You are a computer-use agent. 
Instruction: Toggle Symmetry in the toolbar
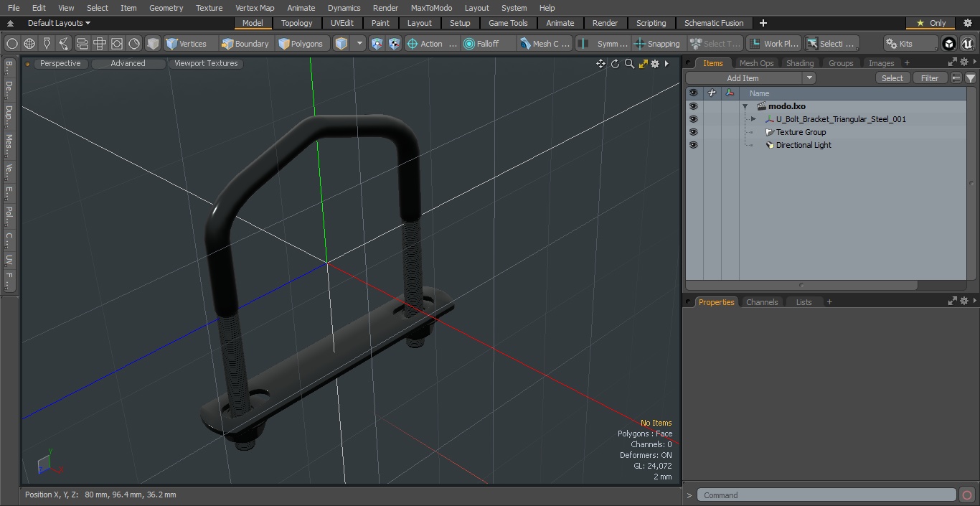pos(603,44)
